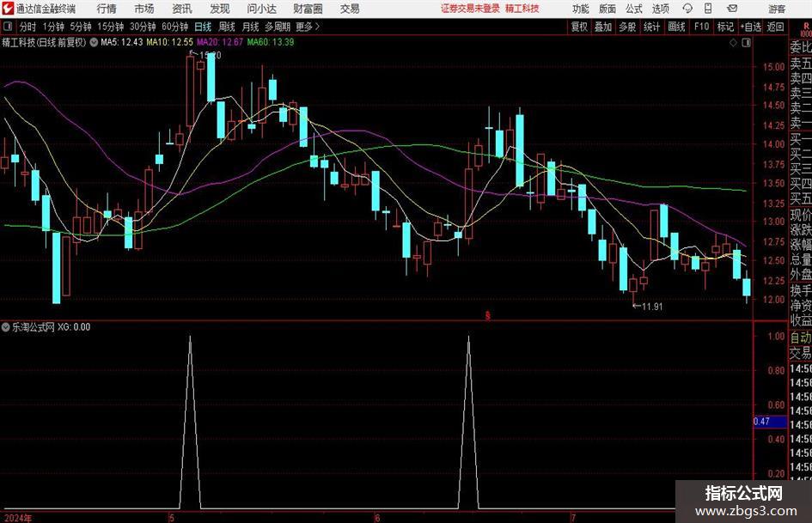Screen dimensions: 812x523
Task: Switch to the 30分钟 period tab
Action: coord(143,27)
